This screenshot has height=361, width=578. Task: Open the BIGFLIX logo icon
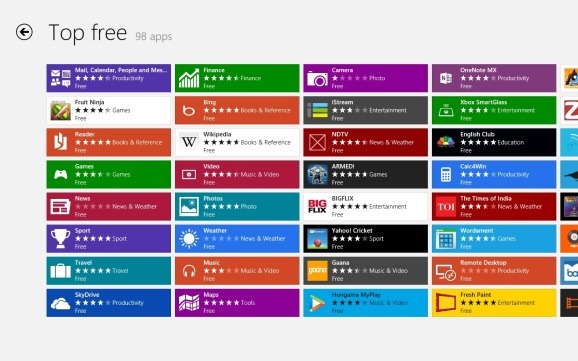(x=317, y=206)
